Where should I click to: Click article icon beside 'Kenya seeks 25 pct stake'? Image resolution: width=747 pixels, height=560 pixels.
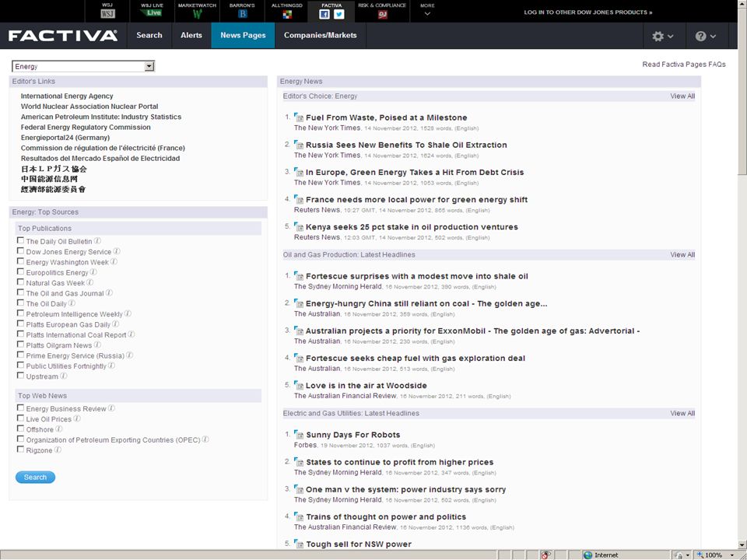(x=299, y=226)
